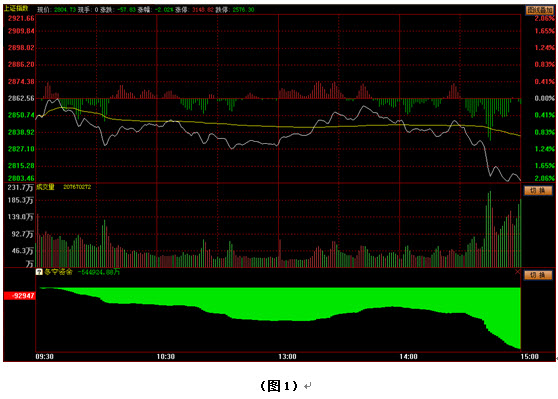Click the 09:30 time label on the axis
The height and width of the screenshot is (399, 558).
(44, 357)
